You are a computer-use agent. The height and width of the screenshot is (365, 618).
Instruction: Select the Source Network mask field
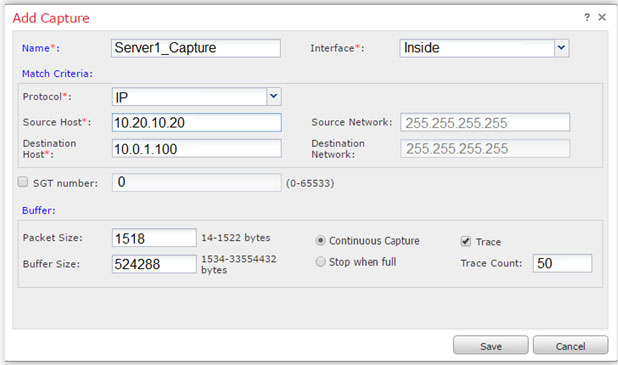click(485, 123)
